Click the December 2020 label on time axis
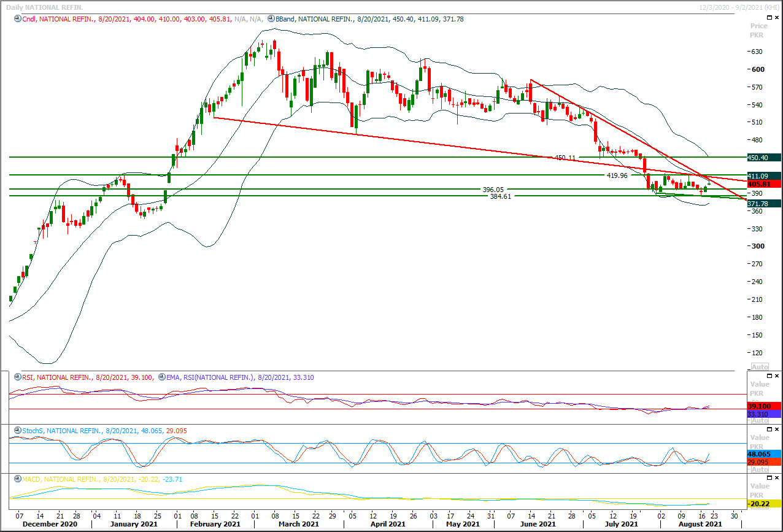Viewport: 783px width, 532px height. click(x=49, y=525)
